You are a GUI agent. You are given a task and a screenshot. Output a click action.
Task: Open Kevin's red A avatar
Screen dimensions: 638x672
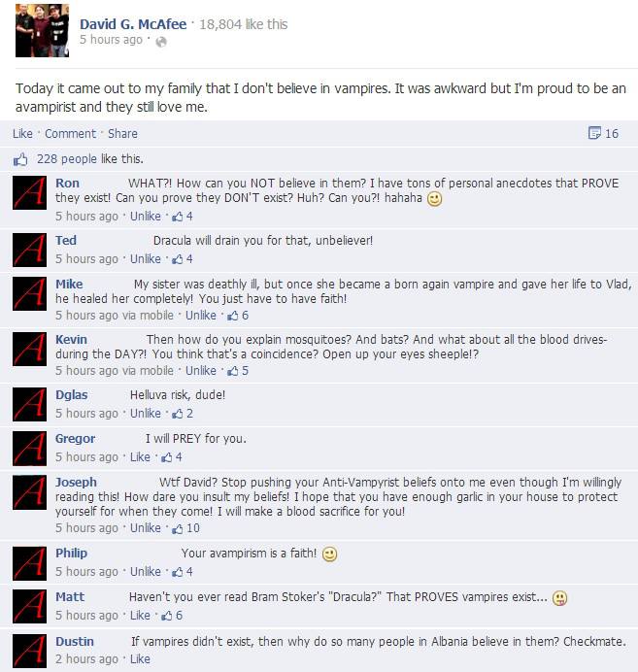[x=29, y=349]
